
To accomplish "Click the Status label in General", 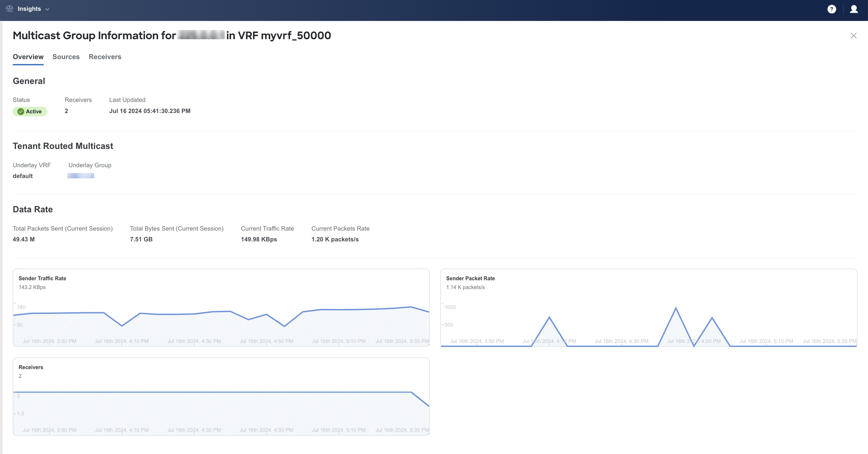I will (21, 100).
